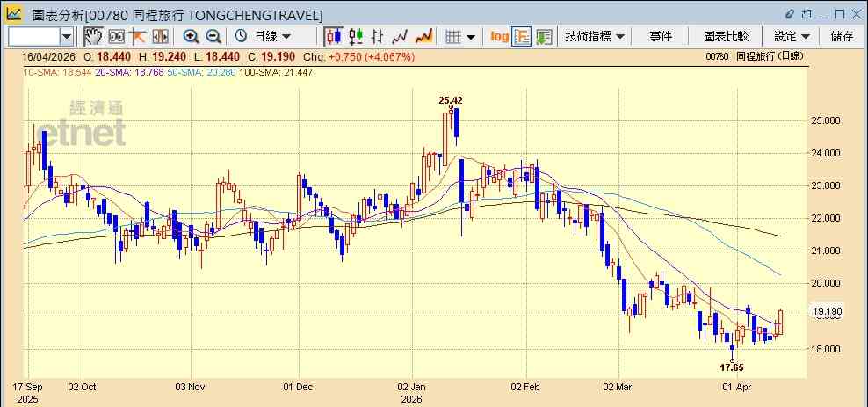Click the grid lines icon
The height and width of the screenshot is (407, 868).
(453, 37)
